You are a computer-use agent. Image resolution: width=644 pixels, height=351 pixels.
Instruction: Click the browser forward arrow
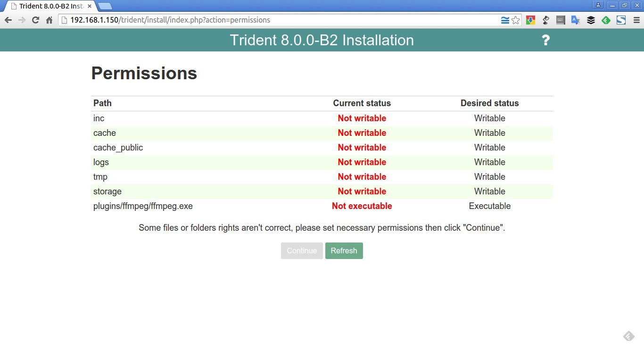(x=22, y=20)
